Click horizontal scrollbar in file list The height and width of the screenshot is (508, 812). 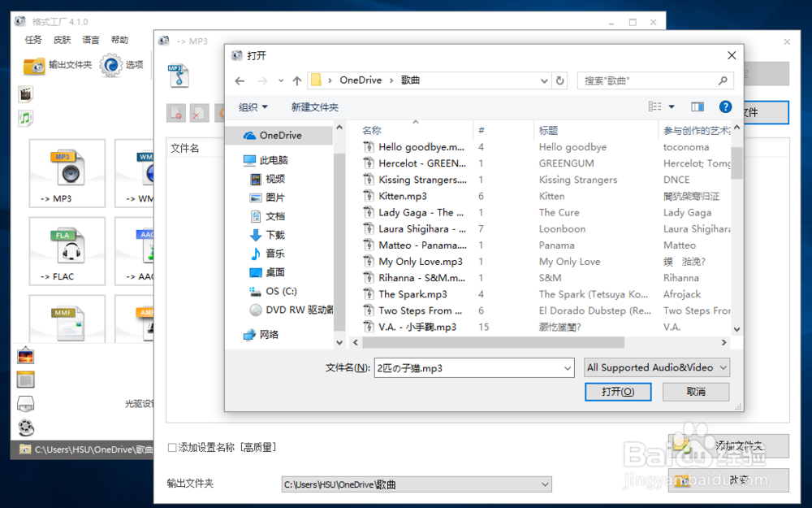coord(493,343)
